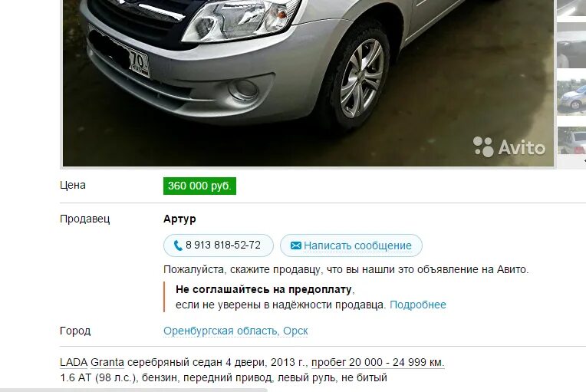The image size is (586, 392).
Task: Open Написать сообщение to message seller
Action: pyautogui.click(x=351, y=245)
